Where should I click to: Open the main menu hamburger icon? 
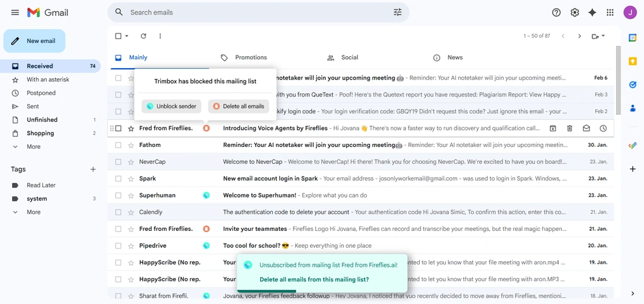click(15, 13)
